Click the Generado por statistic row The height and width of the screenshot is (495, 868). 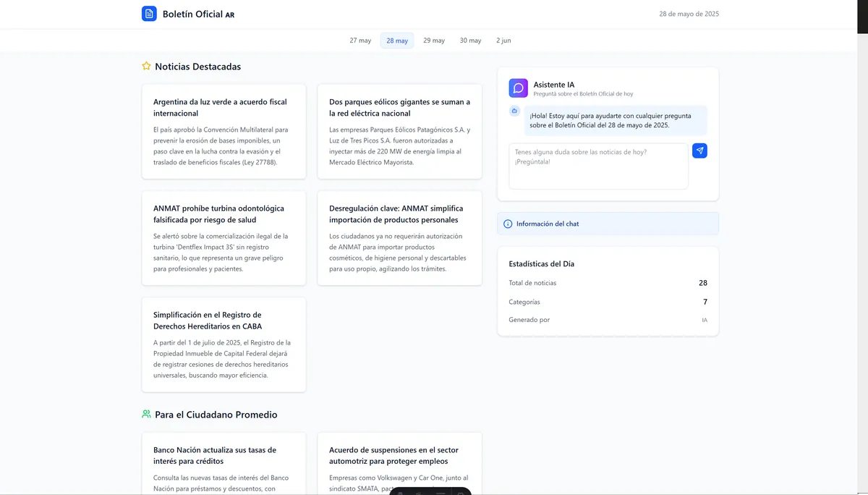(x=608, y=320)
